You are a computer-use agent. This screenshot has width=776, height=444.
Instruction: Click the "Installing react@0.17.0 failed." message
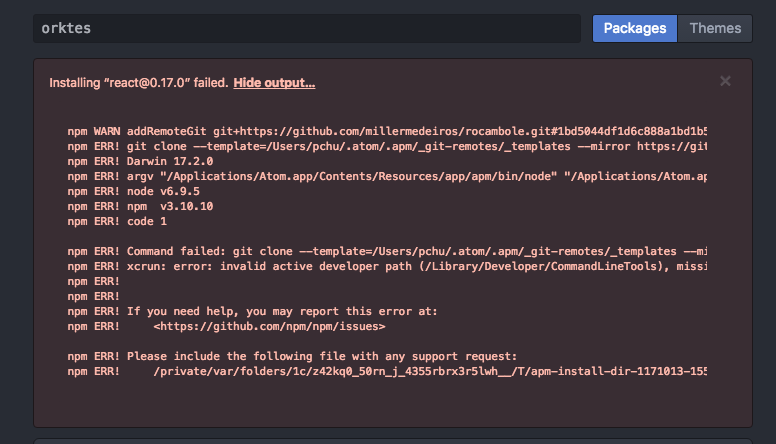point(139,83)
